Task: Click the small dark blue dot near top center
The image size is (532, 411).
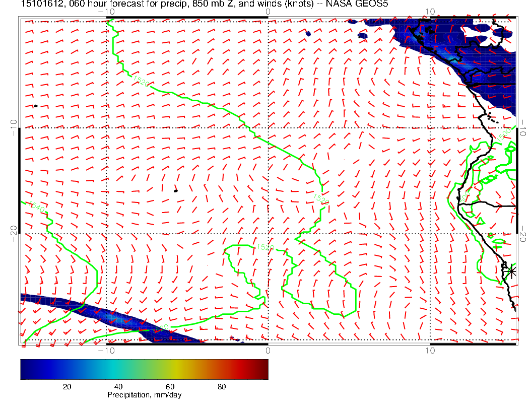Action: [x=308, y=34]
